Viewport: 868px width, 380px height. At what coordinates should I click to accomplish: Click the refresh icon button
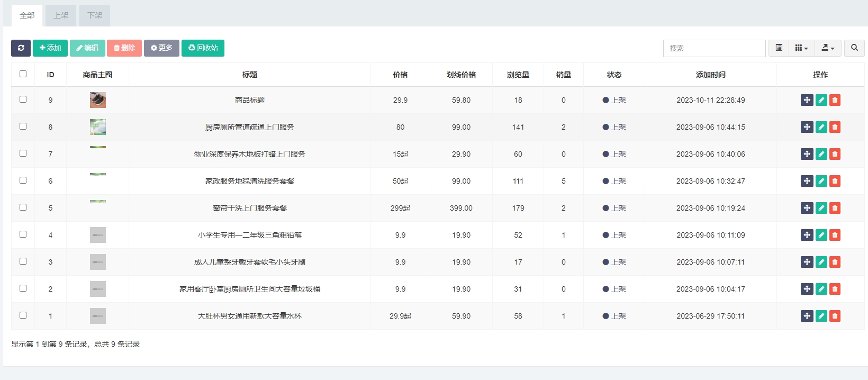click(x=21, y=48)
